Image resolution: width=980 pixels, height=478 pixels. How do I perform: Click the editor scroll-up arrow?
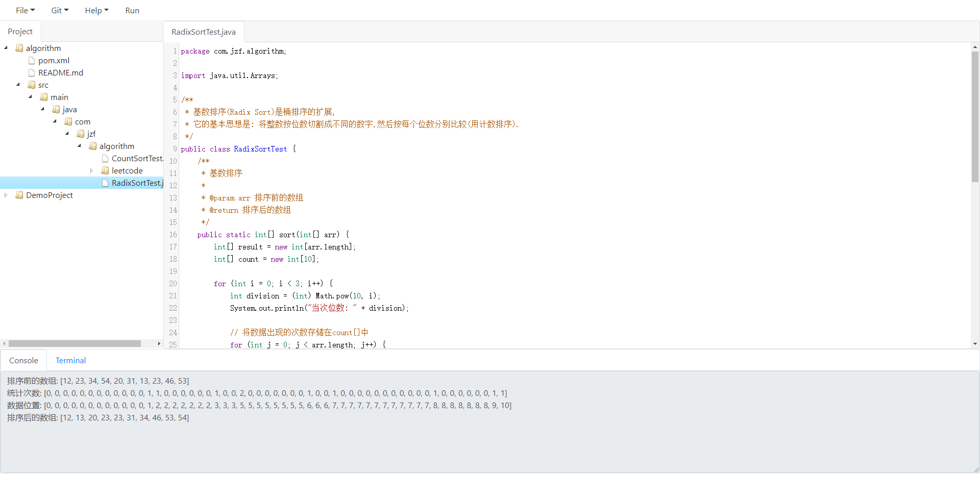pyautogui.click(x=975, y=47)
